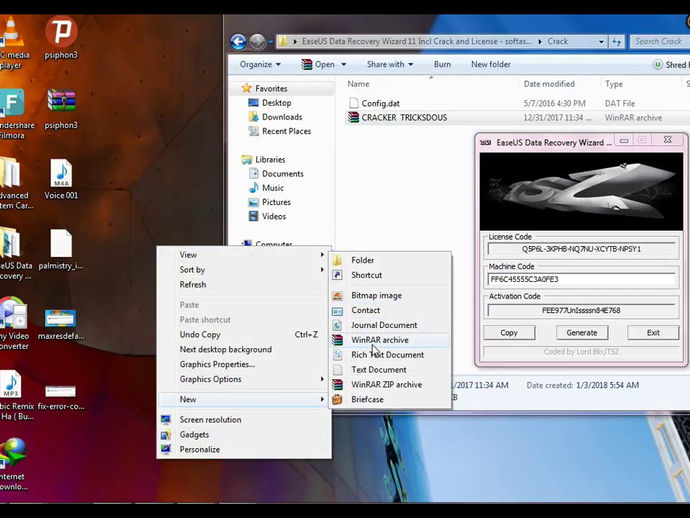
Task: Click Copy button in keygen window
Action: [x=509, y=333]
